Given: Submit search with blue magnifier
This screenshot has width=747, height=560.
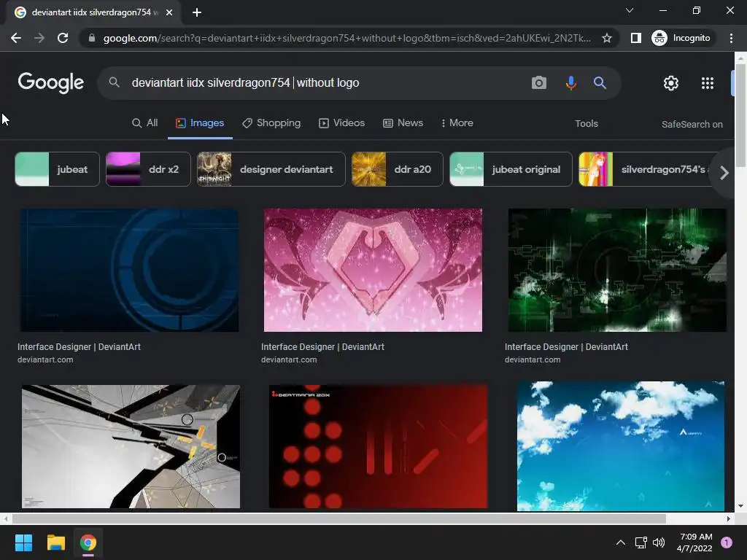Looking at the screenshot, I should tap(600, 83).
